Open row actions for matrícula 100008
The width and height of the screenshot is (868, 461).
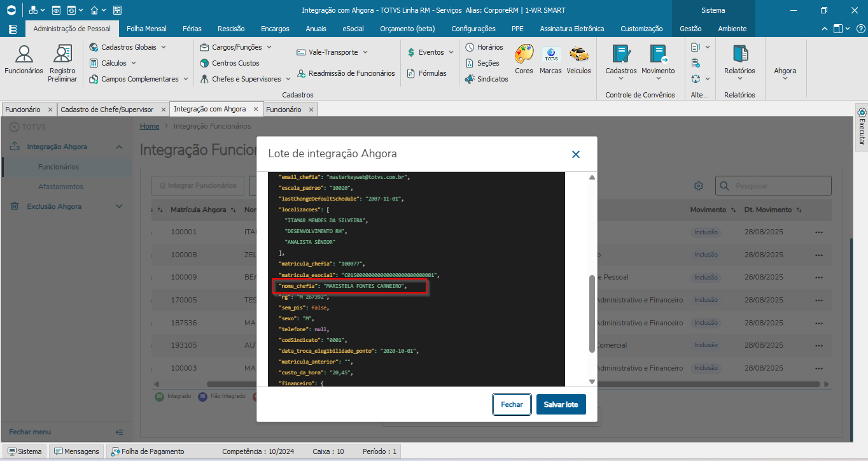point(819,255)
